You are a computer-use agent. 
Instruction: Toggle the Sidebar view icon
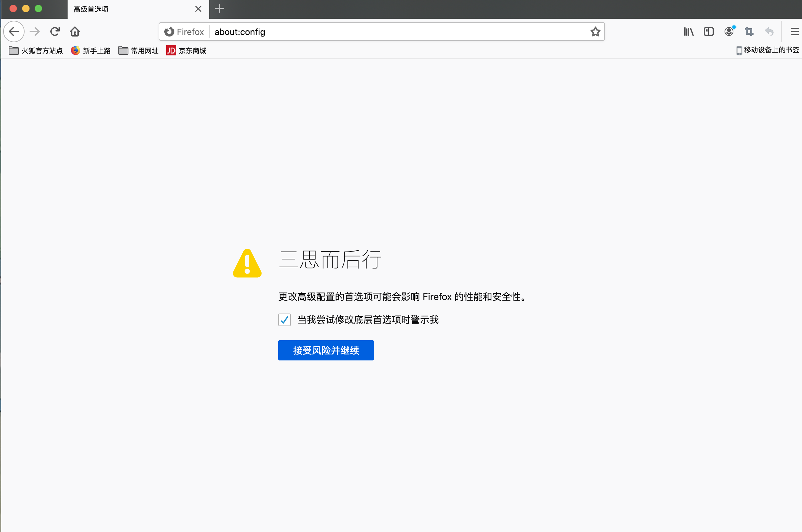709,31
